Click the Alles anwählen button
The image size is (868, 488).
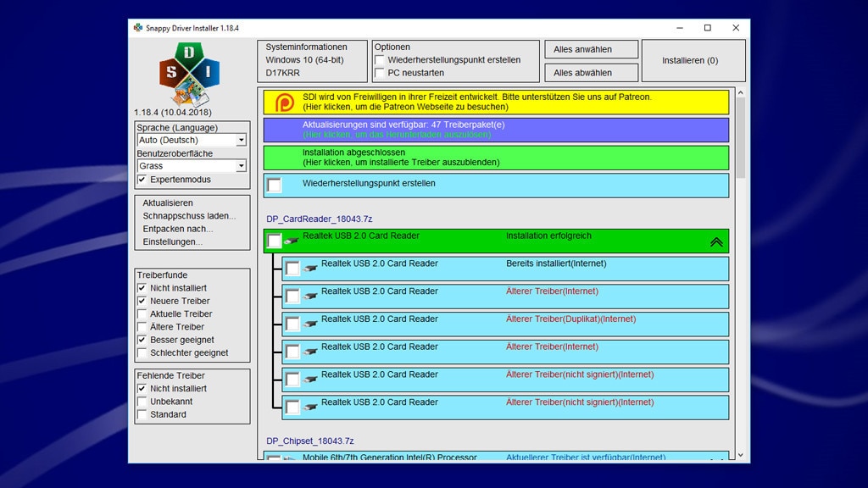pos(591,49)
